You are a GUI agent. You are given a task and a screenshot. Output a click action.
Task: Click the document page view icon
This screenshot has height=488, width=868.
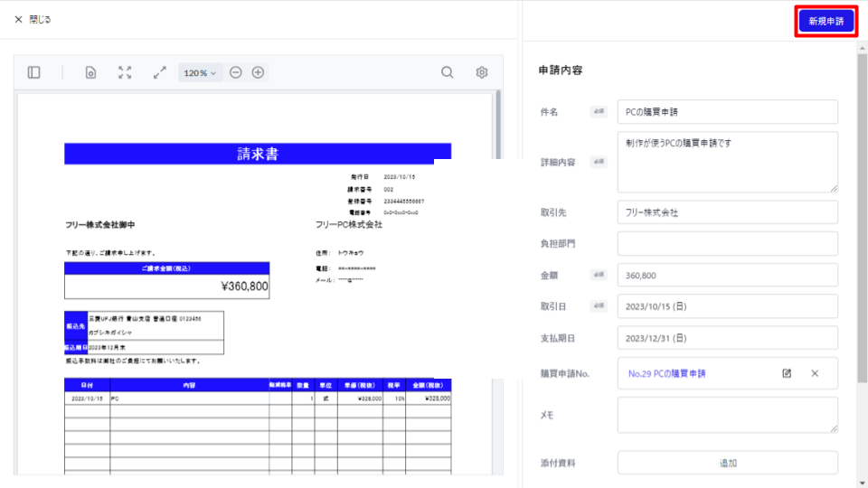tap(90, 72)
